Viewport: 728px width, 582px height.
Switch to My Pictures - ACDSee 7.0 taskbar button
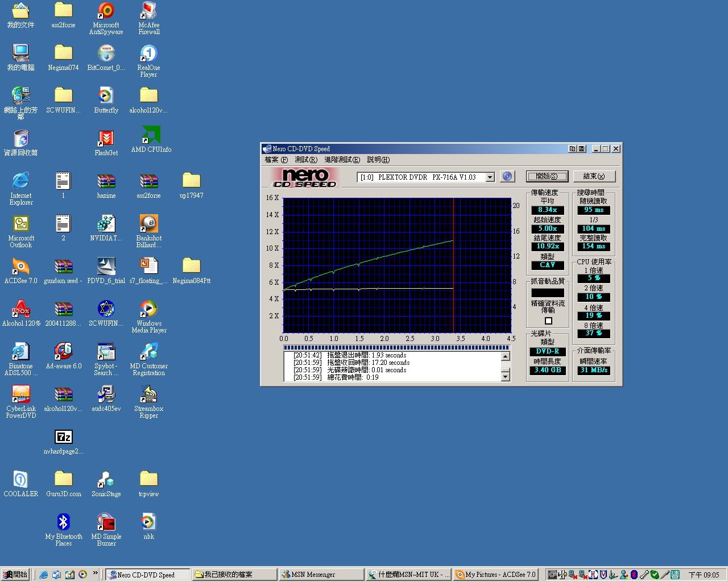pyautogui.click(x=497, y=575)
